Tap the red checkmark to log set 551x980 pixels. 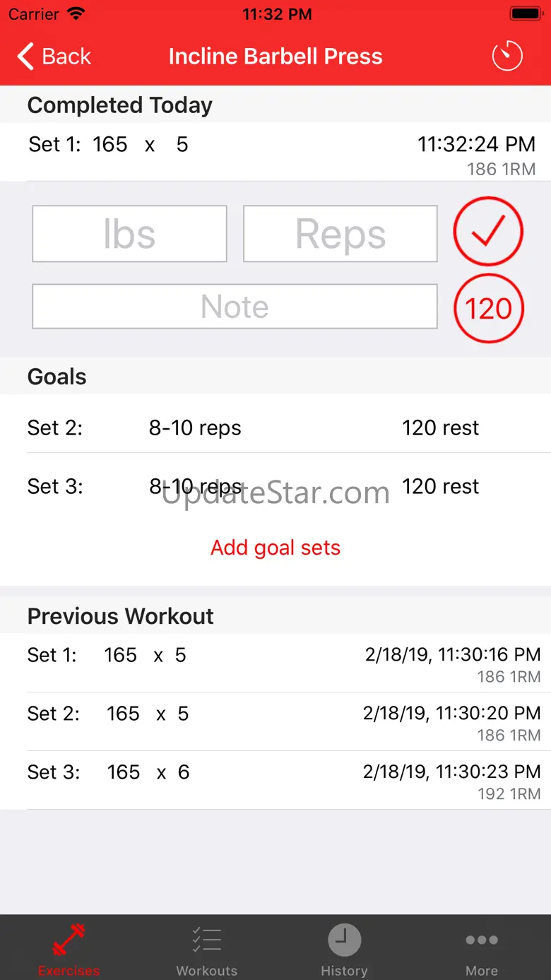488,232
